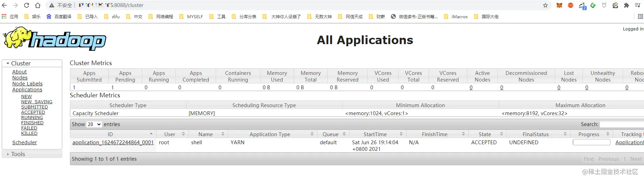
Task: Open the 财薪 bookmark folder
Action: pos(377,16)
